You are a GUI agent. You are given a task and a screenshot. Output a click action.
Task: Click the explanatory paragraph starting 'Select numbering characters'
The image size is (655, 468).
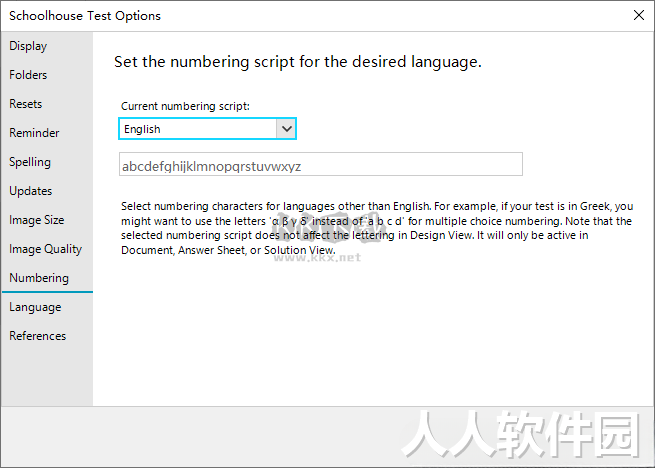point(377,228)
